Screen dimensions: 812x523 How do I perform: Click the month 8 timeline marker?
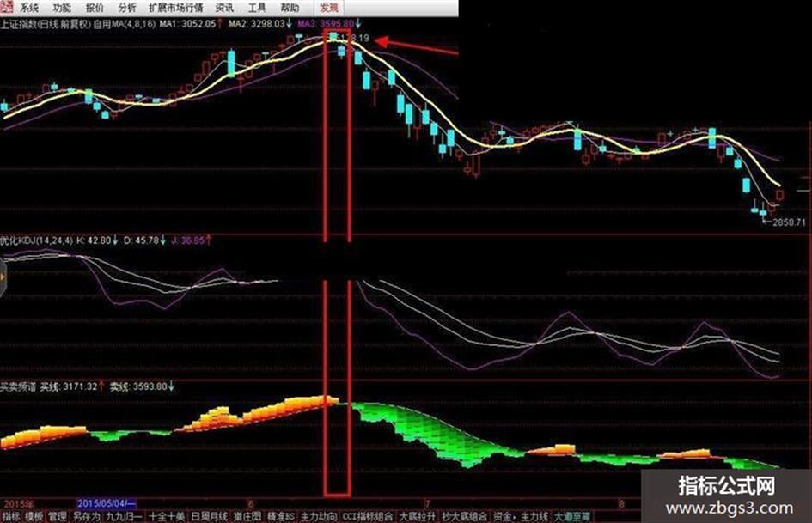(x=621, y=503)
